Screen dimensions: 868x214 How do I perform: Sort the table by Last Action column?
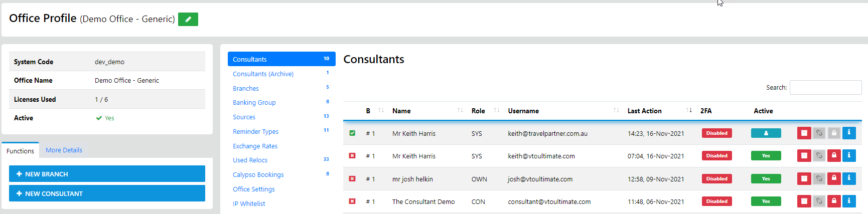(645, 111)
